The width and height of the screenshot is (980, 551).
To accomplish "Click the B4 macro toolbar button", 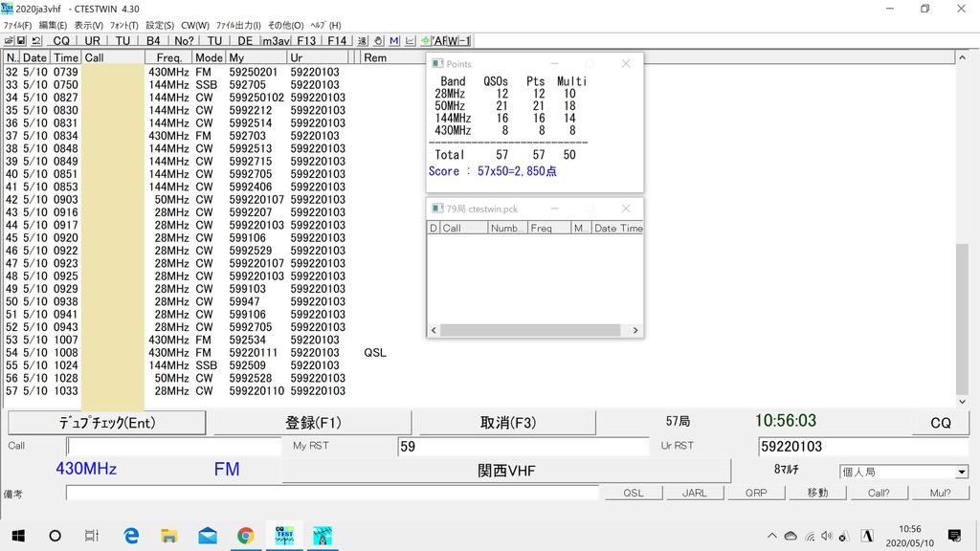I will [x=153, y=40].
